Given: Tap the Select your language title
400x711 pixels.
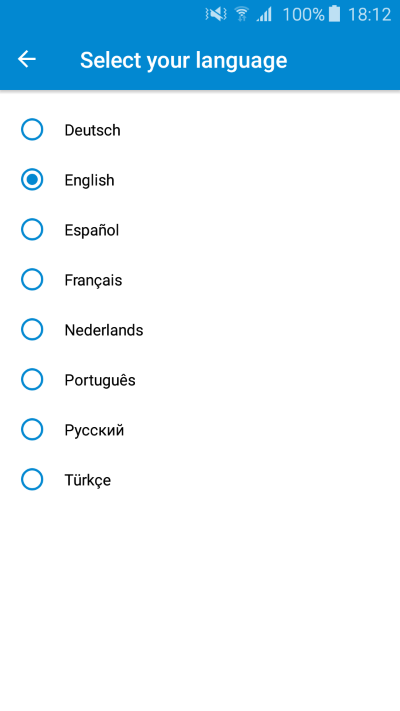Looking at the screenshot, I should pos(184,60).
